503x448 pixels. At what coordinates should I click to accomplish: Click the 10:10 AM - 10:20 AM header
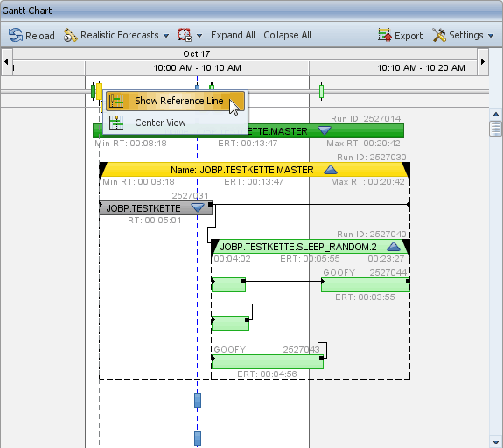pyautogui.click(x=421, y=68)
